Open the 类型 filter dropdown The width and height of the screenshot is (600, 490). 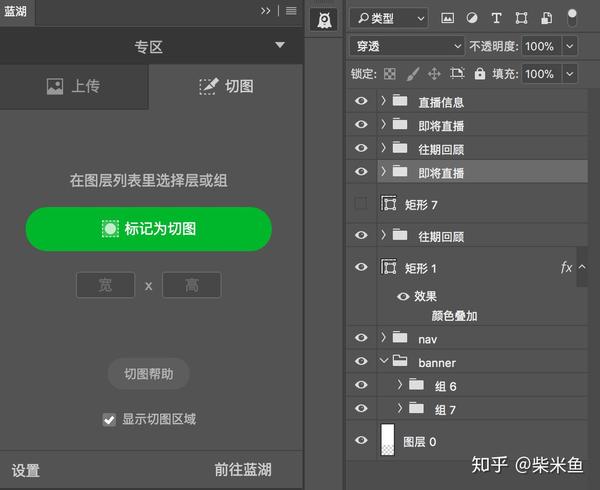pos(389,18)
